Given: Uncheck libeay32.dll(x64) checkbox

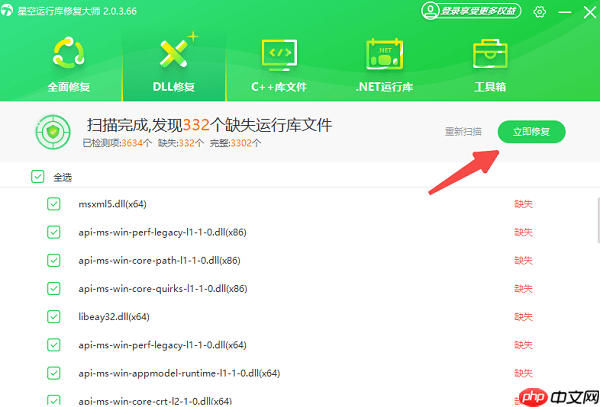Looking at the screenshot, I should (x=54, y=317).
